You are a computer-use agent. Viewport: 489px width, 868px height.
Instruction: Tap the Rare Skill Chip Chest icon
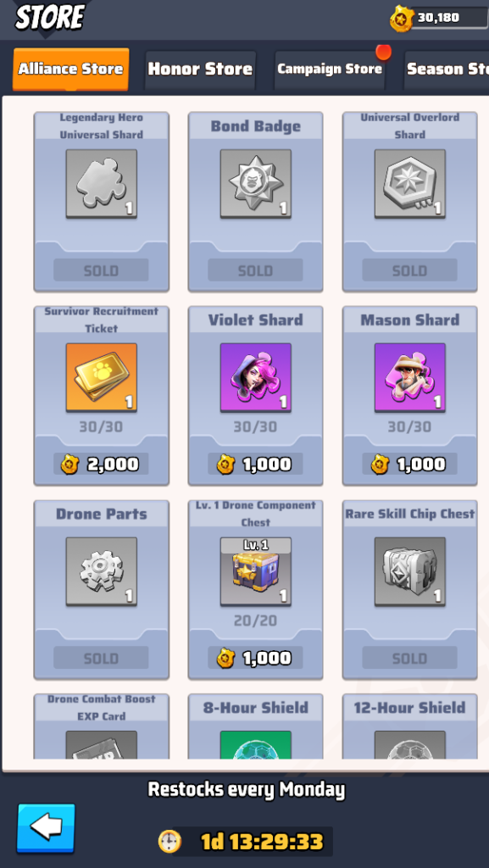(x=410, y=571)
